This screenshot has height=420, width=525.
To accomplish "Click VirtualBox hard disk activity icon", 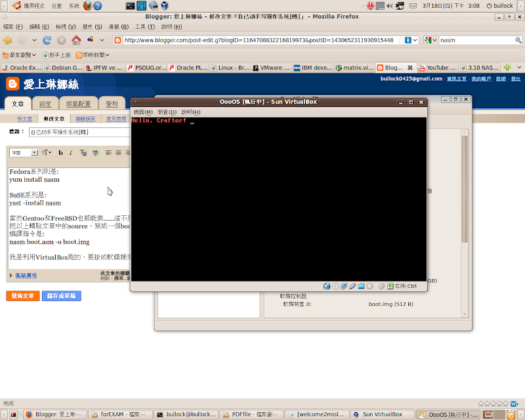I will click(326, 286).
